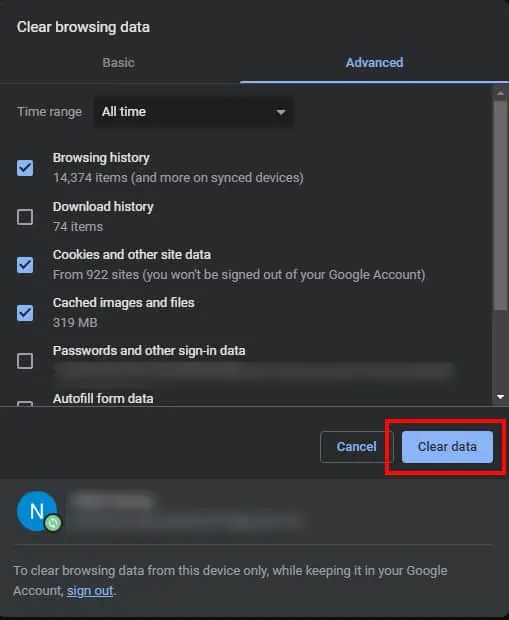
Task: Check Passwords and other sign-in data
Action: 25,361
